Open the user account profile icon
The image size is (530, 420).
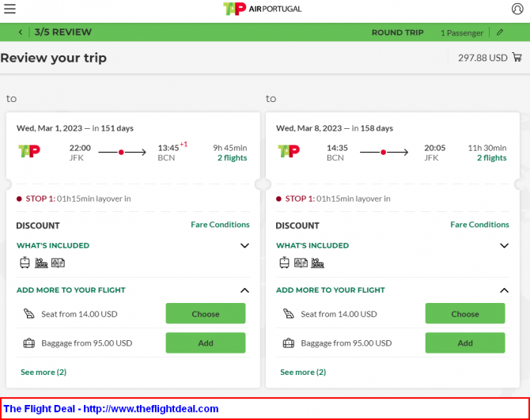517,9
